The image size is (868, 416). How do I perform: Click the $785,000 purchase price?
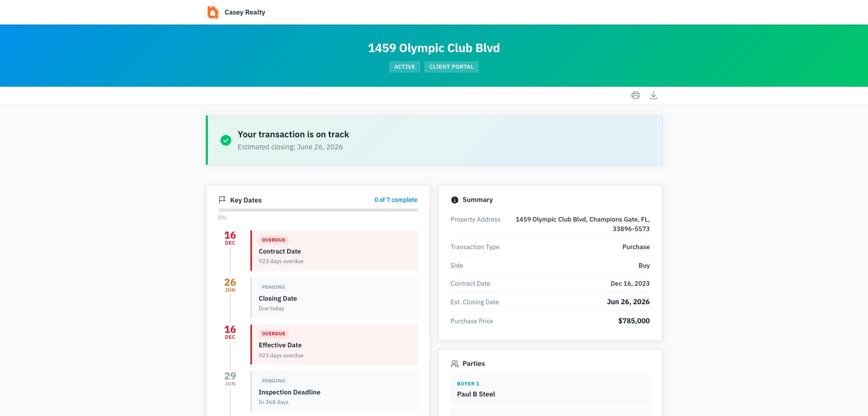point(634,321)
